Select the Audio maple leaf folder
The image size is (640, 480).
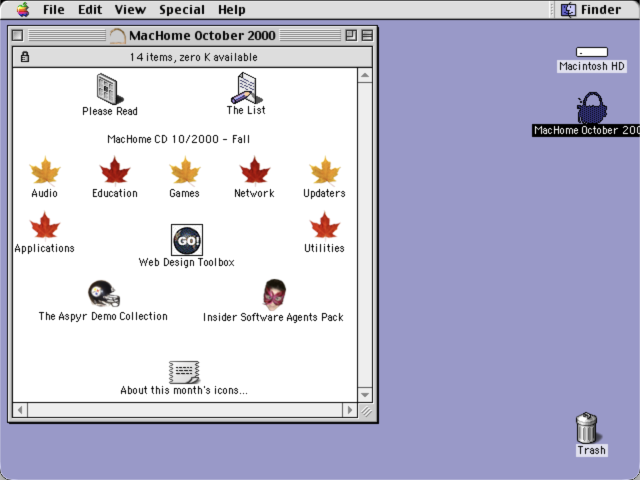click(x=45, y=171)
